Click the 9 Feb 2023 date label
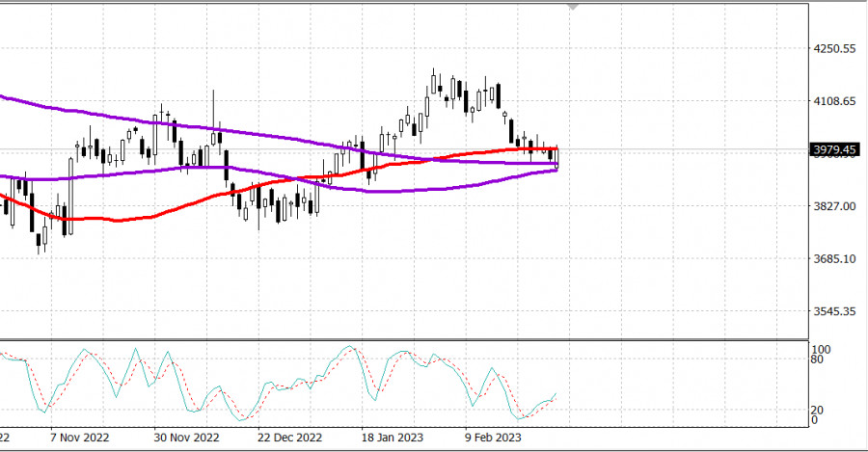 (493, 437)
